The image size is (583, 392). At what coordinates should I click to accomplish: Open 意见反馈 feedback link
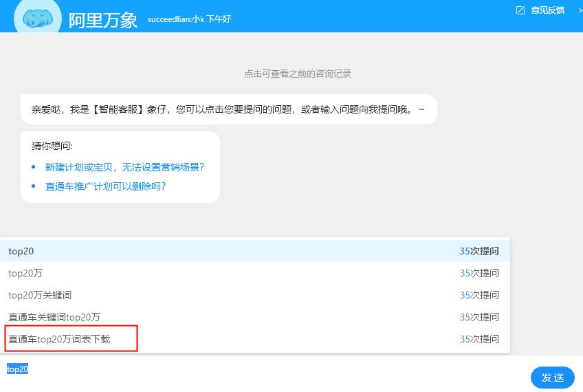pyautogui.click(x=548, y=10)
